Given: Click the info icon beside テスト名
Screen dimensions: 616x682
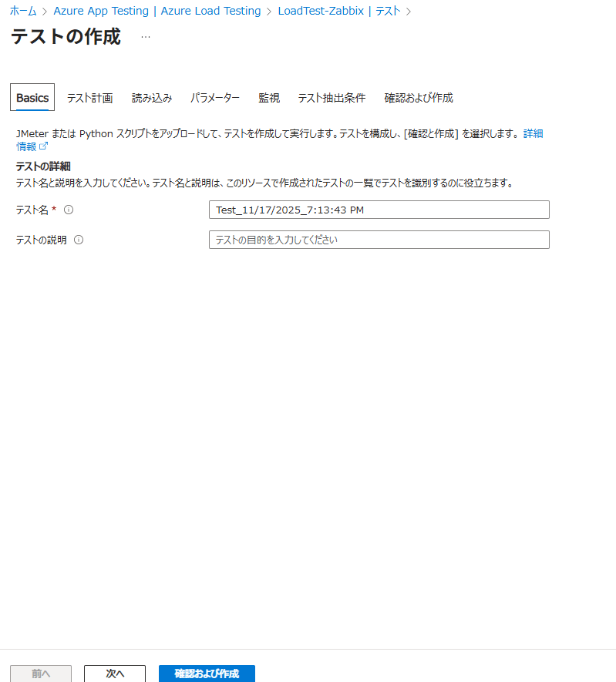Looking at the screenshot, I should (x=69, y=210).
